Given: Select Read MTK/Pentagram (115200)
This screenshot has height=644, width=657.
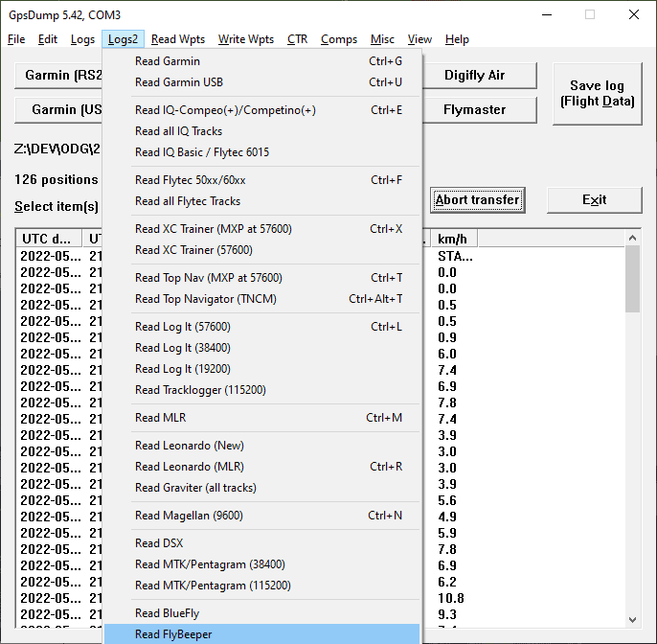Looking at the screenshot, I should click(x=261, y=586).
